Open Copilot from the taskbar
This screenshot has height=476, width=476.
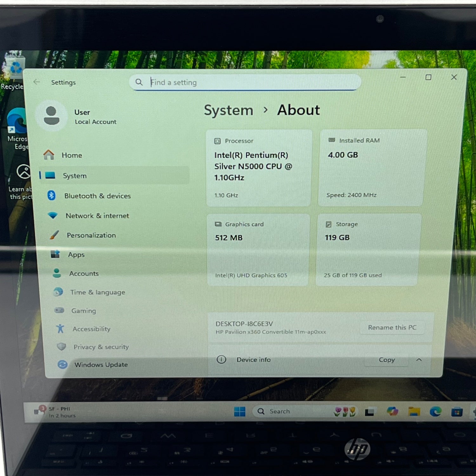(x=393, y=412)
